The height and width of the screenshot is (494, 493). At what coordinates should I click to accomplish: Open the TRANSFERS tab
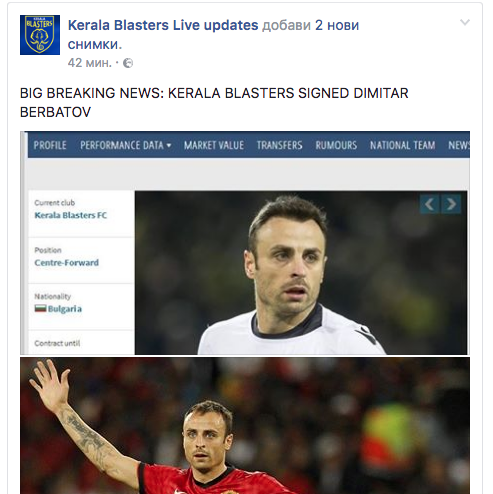[x=279, y=145]
